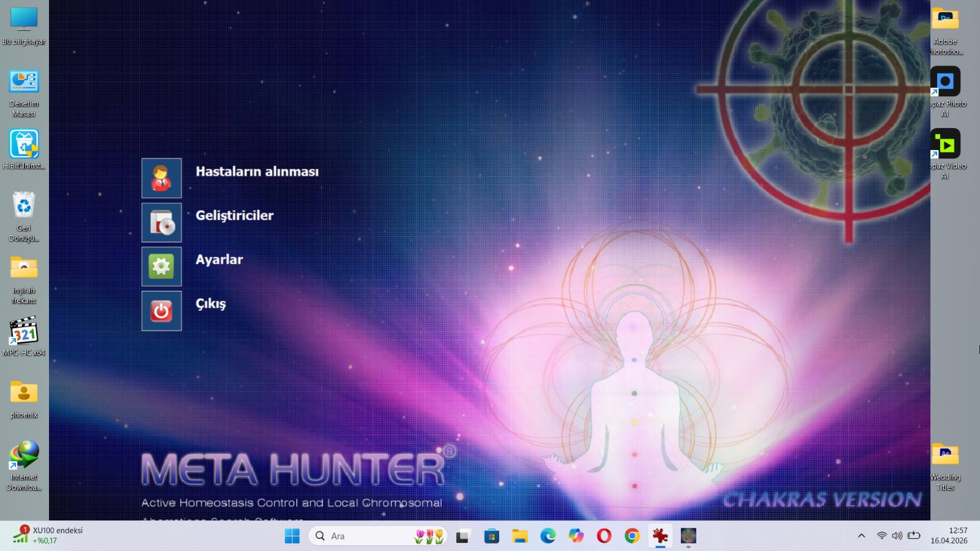
Task: Select the Wedding Titles folder
Action: (945, 467)
